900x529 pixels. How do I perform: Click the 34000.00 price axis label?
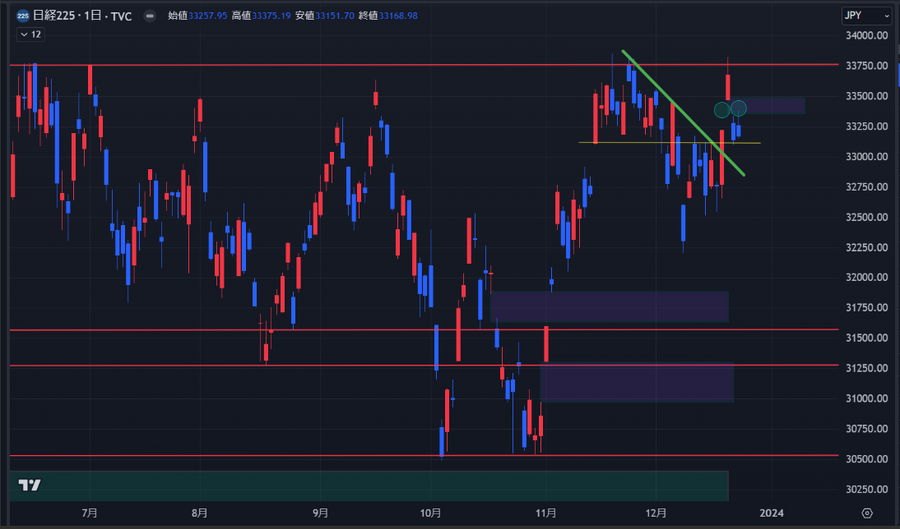(x=867, y=36)
